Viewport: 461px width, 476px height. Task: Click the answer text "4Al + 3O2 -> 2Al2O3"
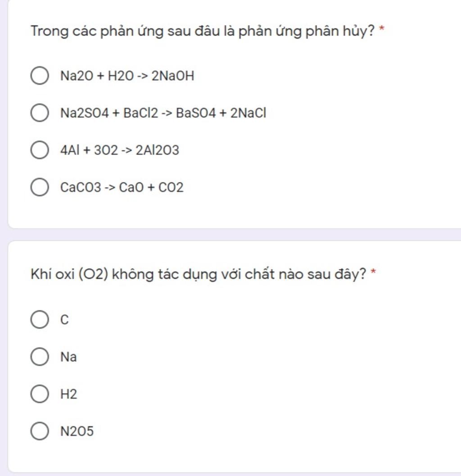(120, 150)
